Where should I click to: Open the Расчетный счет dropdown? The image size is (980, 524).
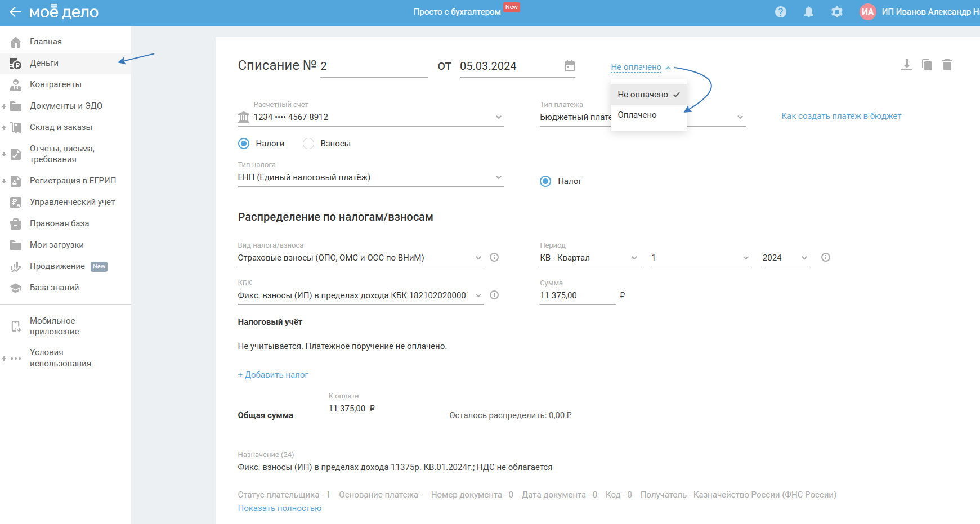[x=371, y=117]
